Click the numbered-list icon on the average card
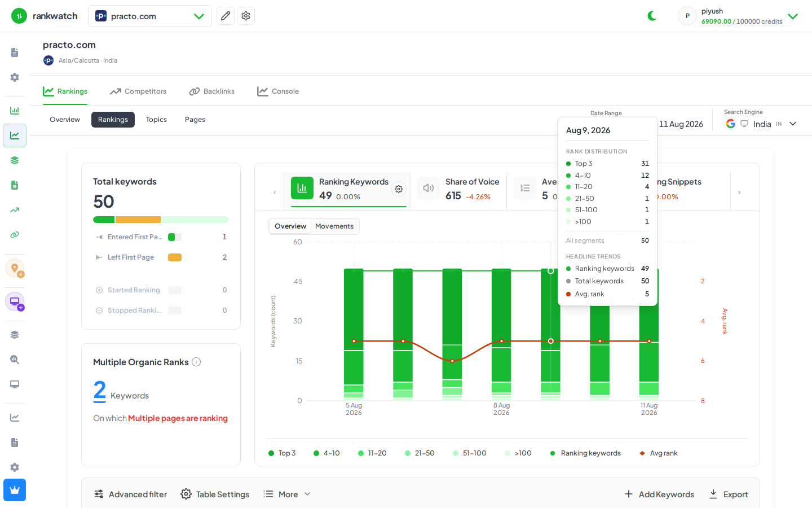 [x=525, y=188]
